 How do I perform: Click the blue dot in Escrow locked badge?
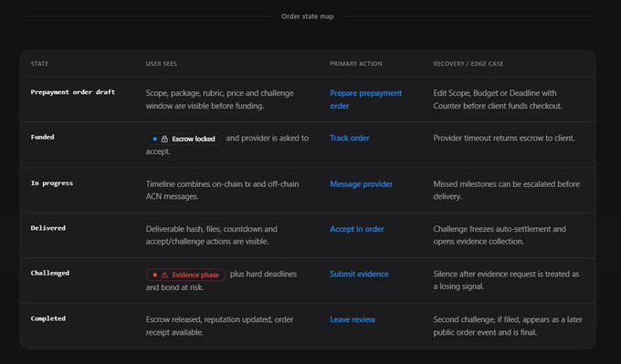(155, 139)
